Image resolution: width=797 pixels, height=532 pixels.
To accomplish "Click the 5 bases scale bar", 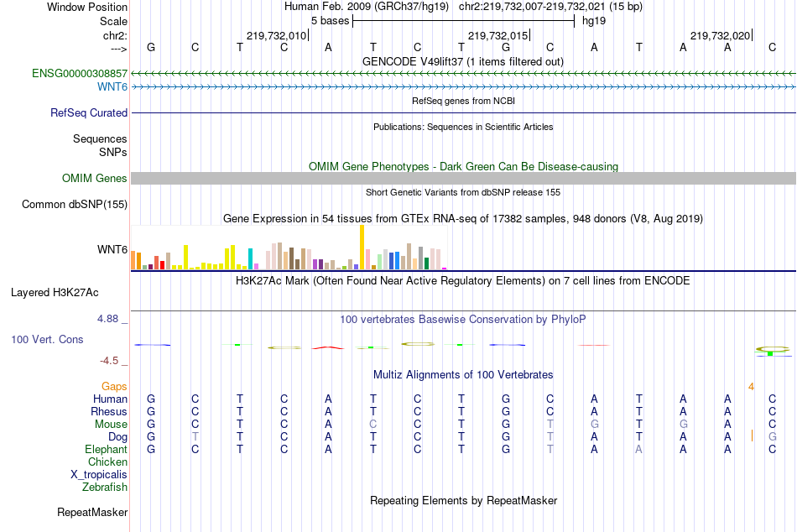I will click(x=464, y=21).
